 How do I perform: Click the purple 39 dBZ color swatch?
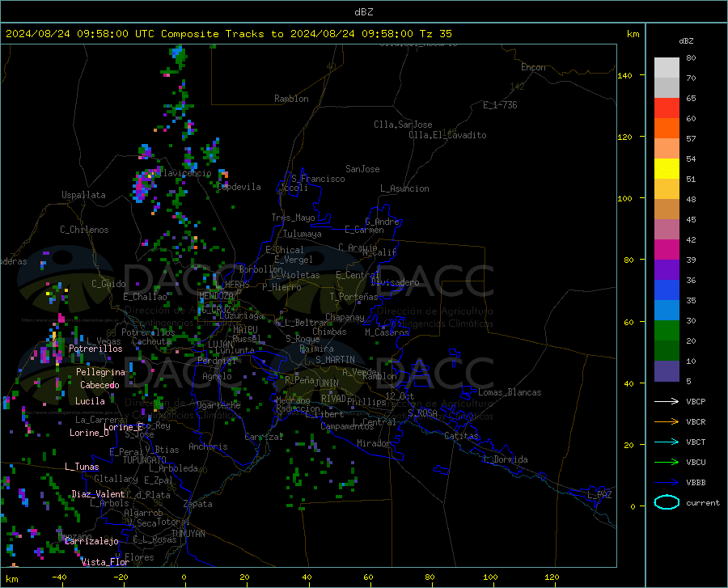667,270
